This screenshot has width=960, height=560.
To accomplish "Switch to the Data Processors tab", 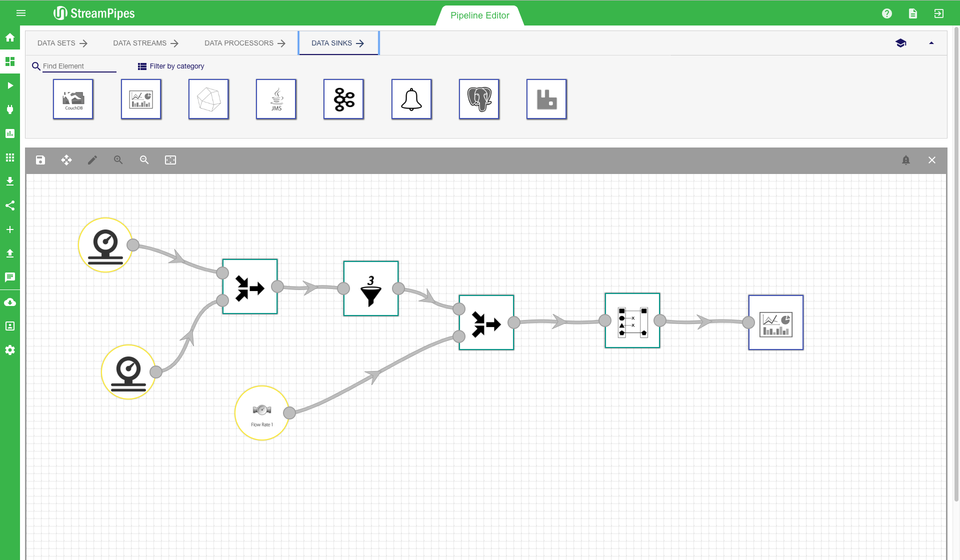I will pyautogui.click(x=244, y=43).
